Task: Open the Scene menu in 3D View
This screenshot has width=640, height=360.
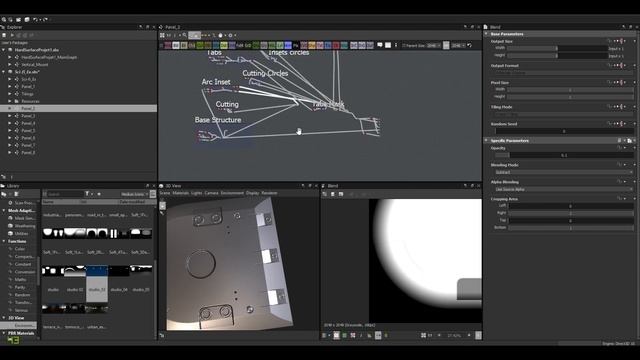Action: [x=164, y=193]
